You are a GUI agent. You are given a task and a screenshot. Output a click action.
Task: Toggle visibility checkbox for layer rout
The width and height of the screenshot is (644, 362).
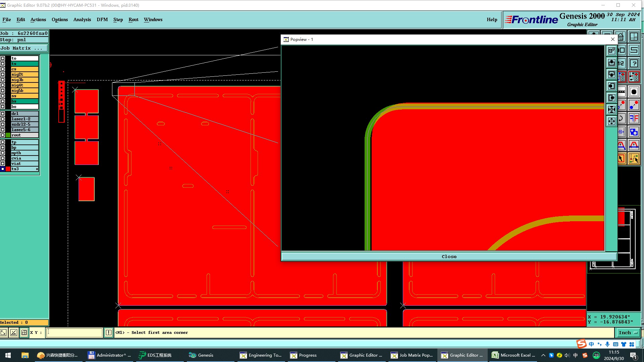[3, 135]
